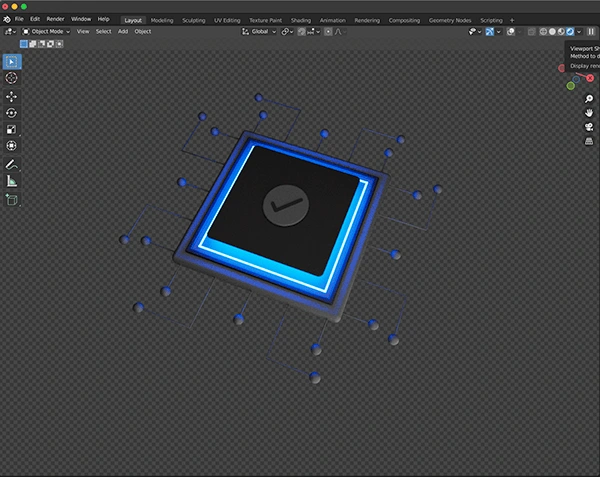Switch to the Texture Paint tab
The image size is (600, 477).
tap(266, 20)
